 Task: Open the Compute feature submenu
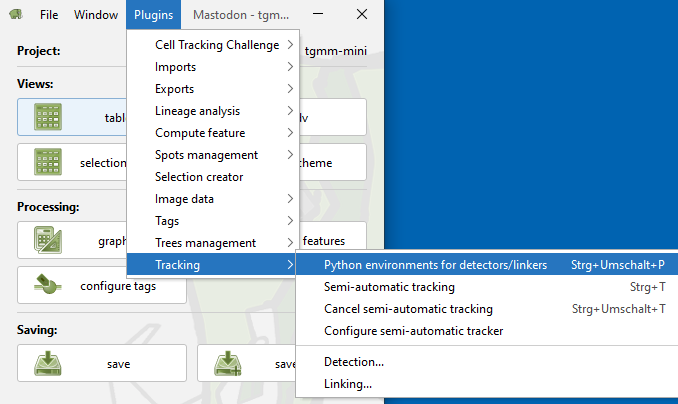[x=213, y=133]
